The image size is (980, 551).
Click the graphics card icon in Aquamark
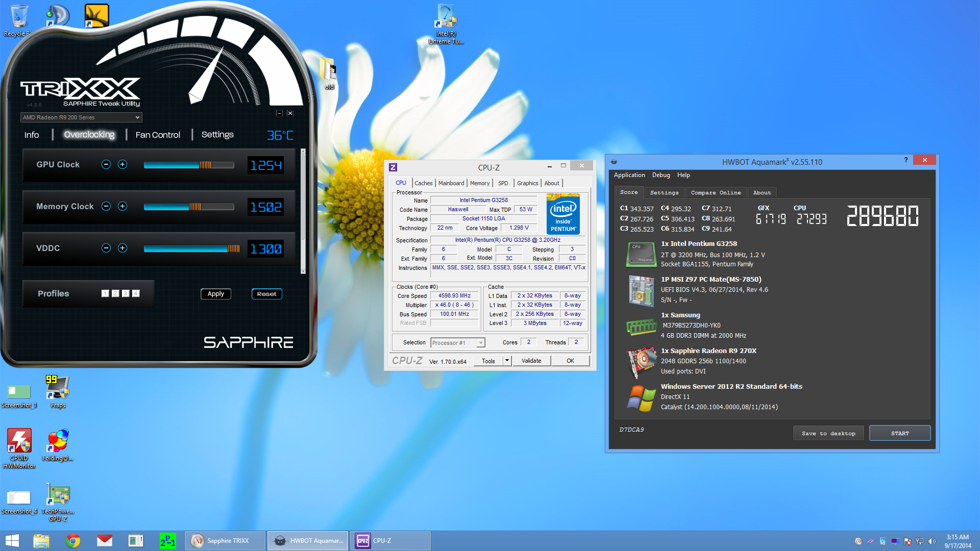click(x=641, y=362)
